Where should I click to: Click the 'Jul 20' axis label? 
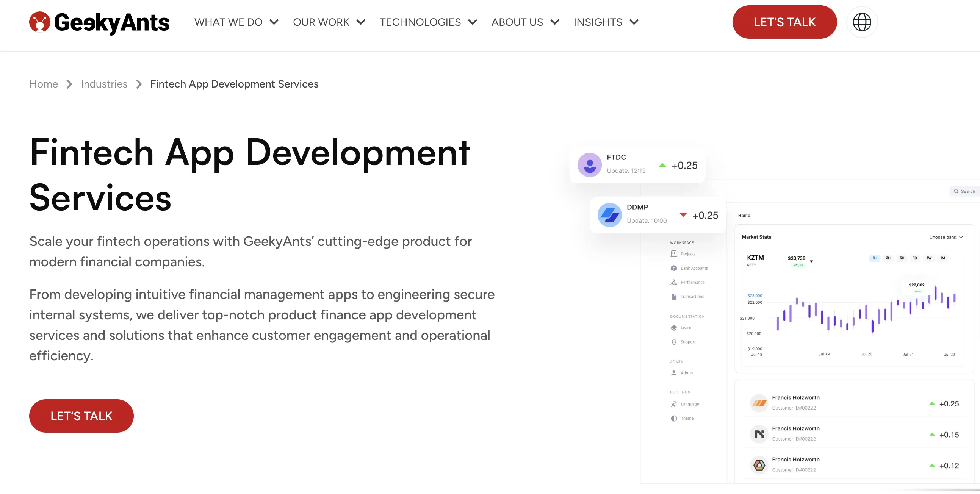point(866,354)
